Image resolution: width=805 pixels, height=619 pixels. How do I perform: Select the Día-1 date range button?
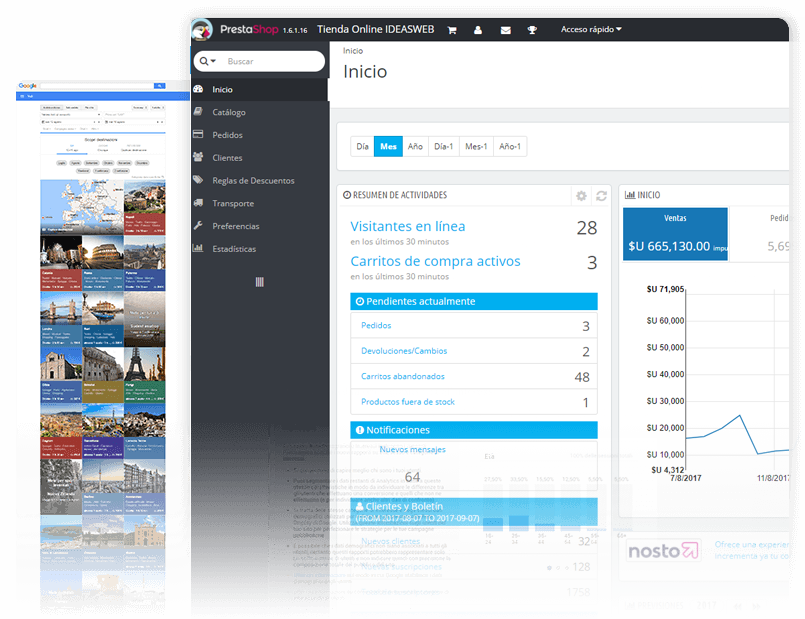coord(444,146)
